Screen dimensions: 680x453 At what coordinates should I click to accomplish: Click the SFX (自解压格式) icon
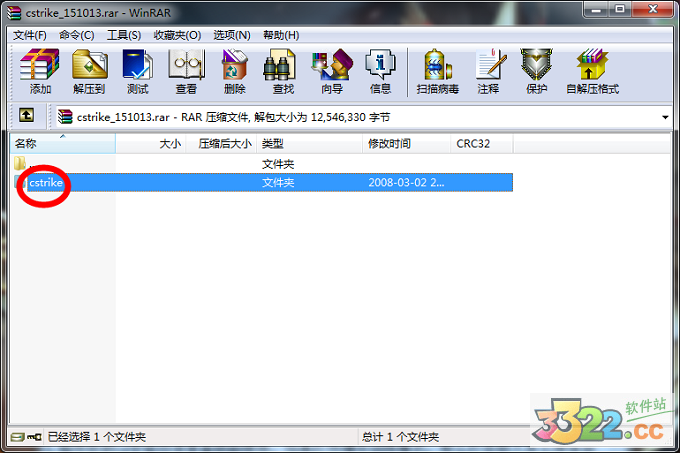(592, 71)
